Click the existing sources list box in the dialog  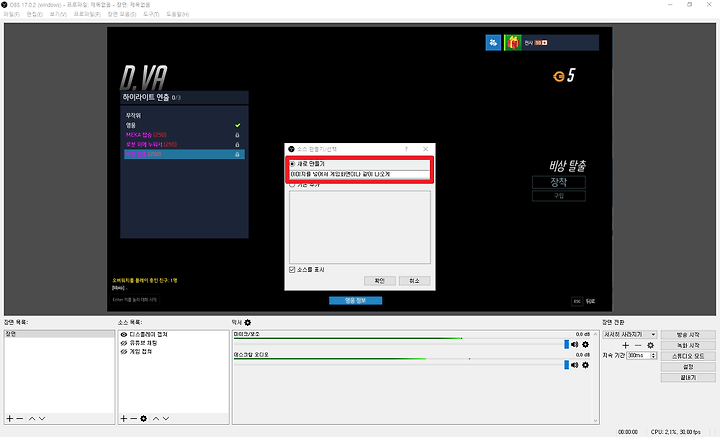(360, 227)
